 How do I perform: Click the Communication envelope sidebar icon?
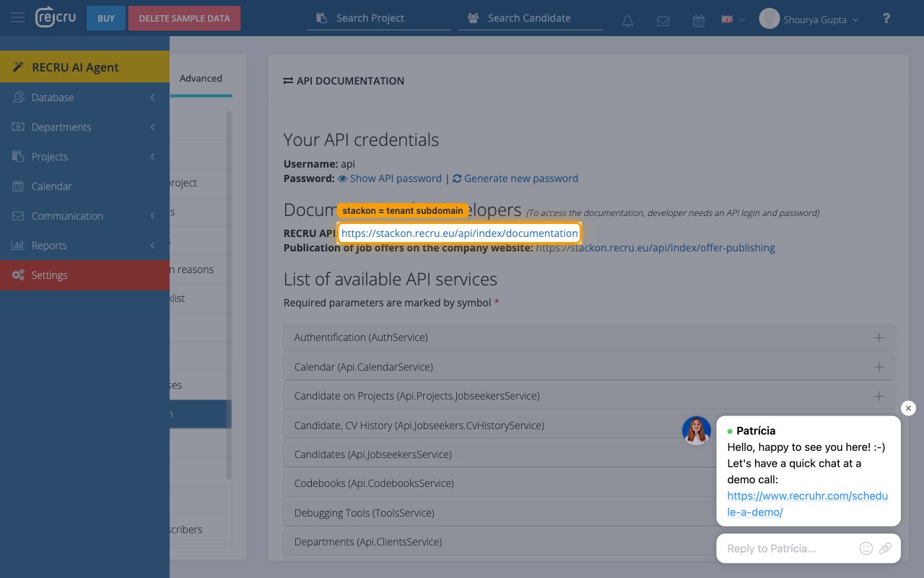(18, 216)
